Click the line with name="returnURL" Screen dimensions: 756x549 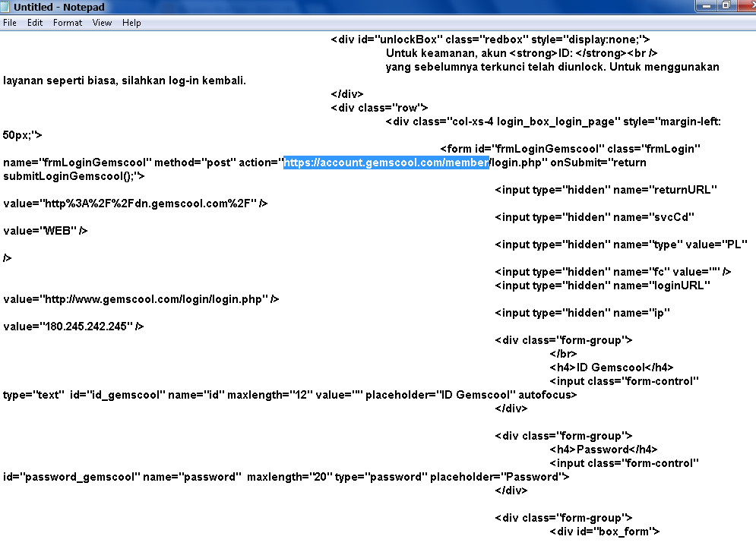[606, 190]
